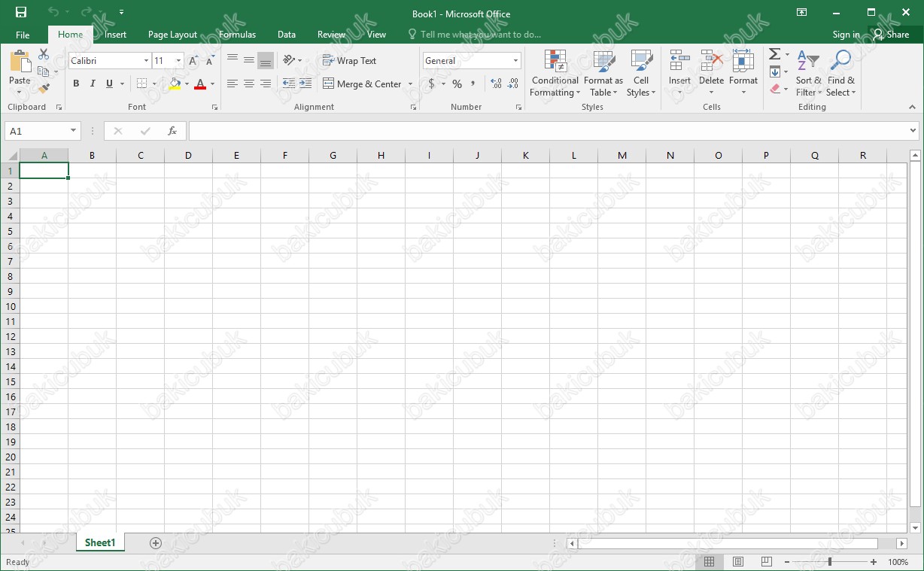Switch to the Review tab

[331, 35]
